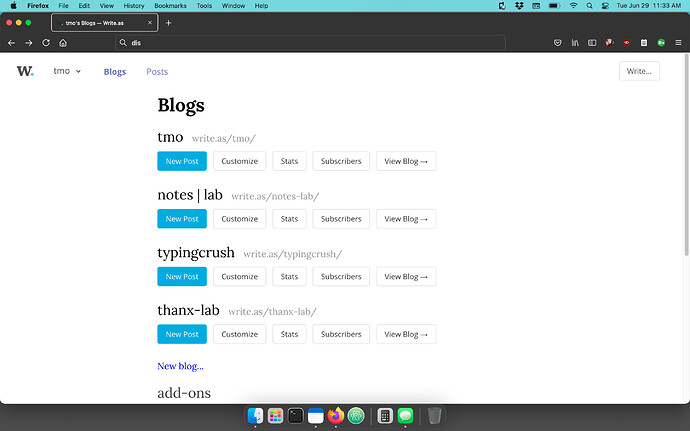Image resolution: width=690 pixels, height=431 pixels.
Task: Open Calculator from the dock
Action: tap(385, 416)
